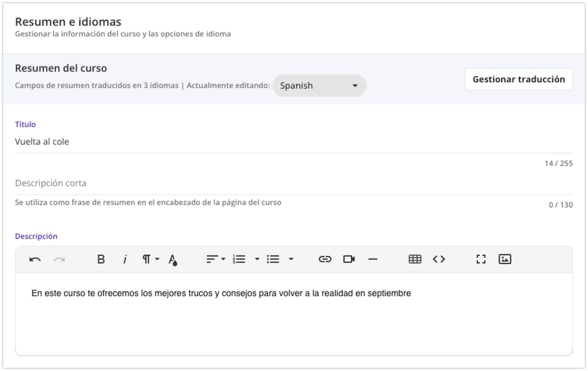Insert a video with the camera icon
The height and width of the screenshot is (371, 588).
pos(349,259)
